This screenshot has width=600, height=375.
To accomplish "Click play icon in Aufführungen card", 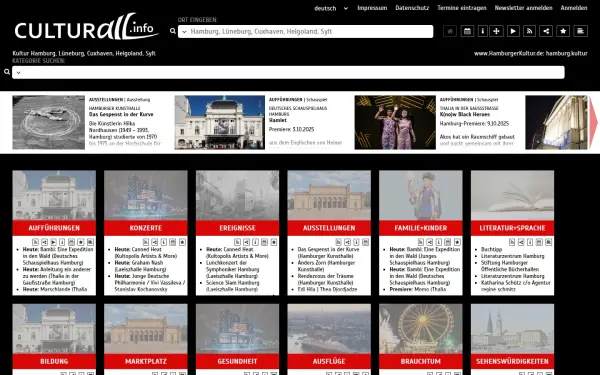I will 54,242.
